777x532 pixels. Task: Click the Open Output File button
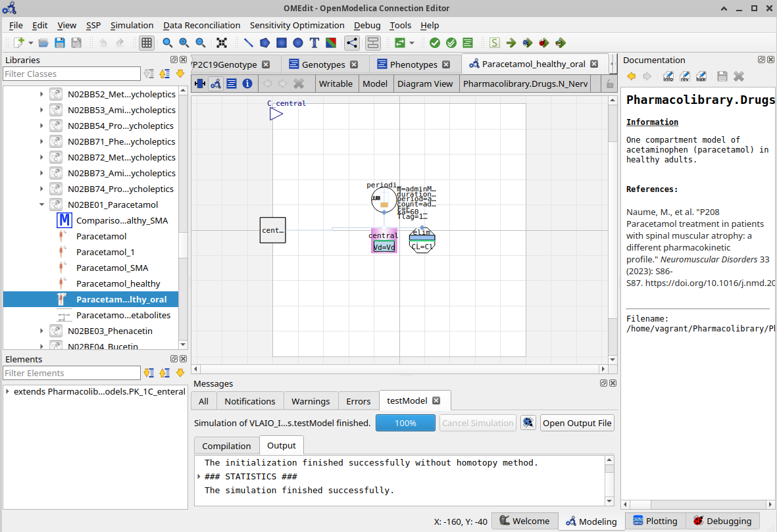(x=577, y=423)
